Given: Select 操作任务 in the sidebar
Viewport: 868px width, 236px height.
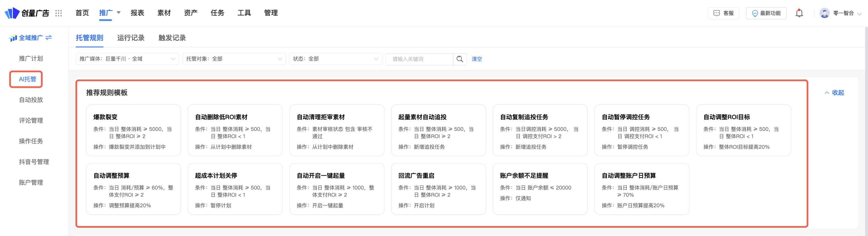Looking at the screenshot, I should click(x=31, y=141).
